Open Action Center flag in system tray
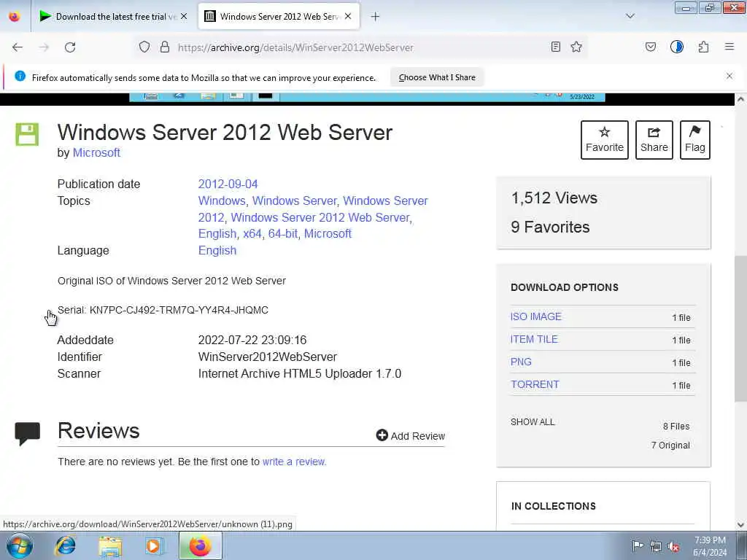 (x=638, y=545)
